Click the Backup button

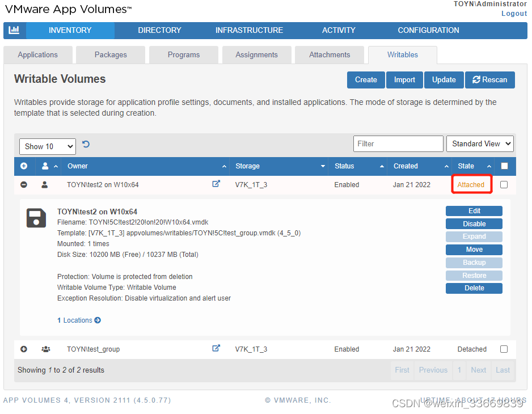pyautogui.click(x=474, y=263)
